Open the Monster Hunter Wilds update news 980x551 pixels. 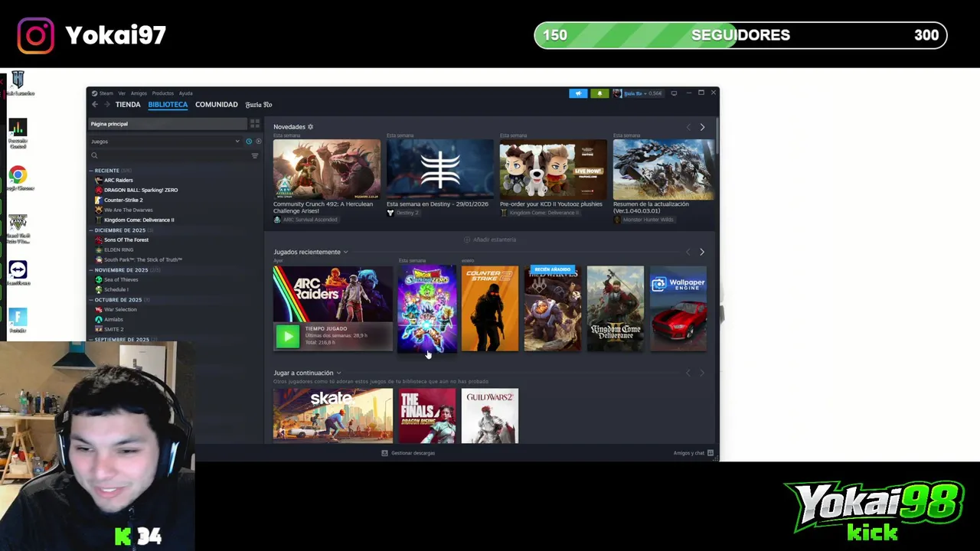[x=664, y=170]
